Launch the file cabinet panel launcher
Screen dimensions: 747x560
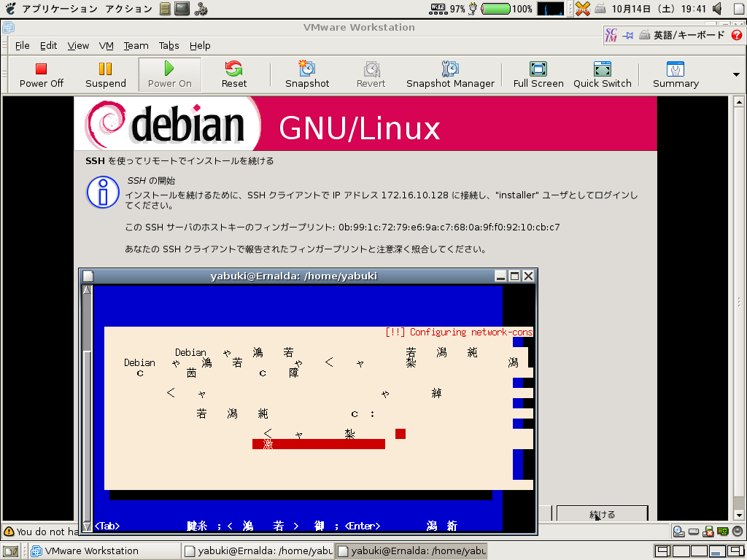tap(165, 9)
